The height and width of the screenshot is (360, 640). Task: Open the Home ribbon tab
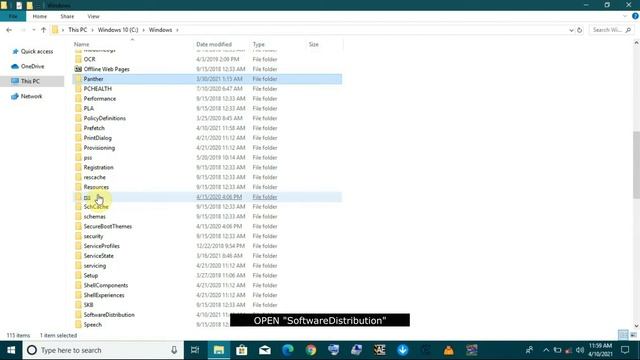click(40, 16)
